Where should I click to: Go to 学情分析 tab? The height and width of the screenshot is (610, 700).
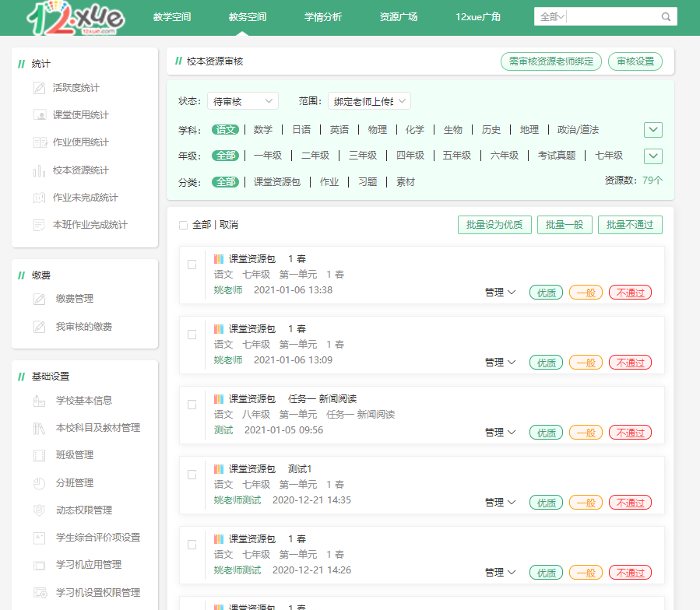point(323,17)
